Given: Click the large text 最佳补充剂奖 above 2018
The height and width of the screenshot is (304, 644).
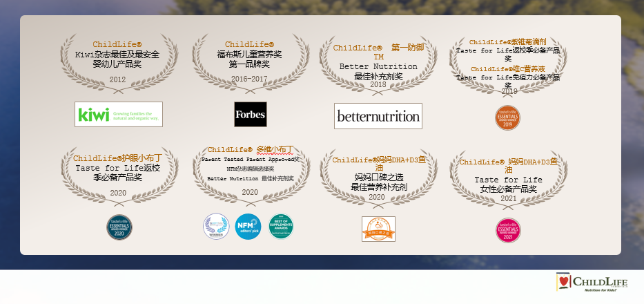Looking at the screenshot, I should coord(378,77).
